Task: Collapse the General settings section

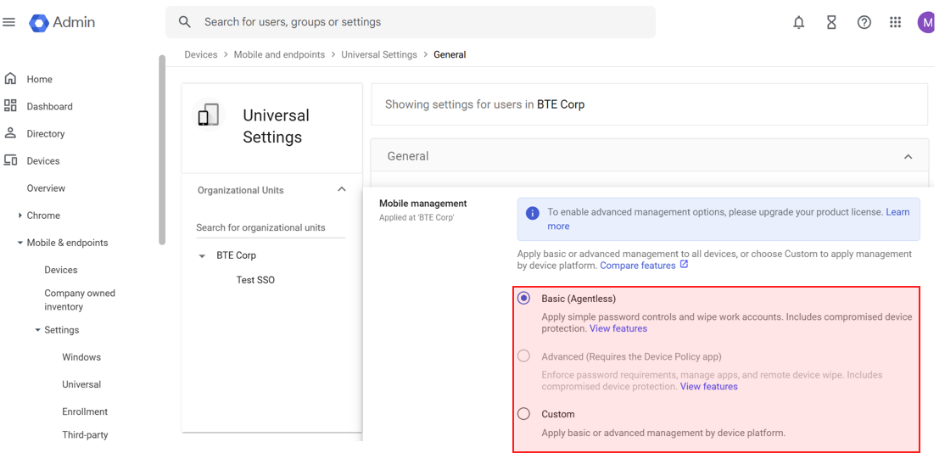Action: coord(908,156)
